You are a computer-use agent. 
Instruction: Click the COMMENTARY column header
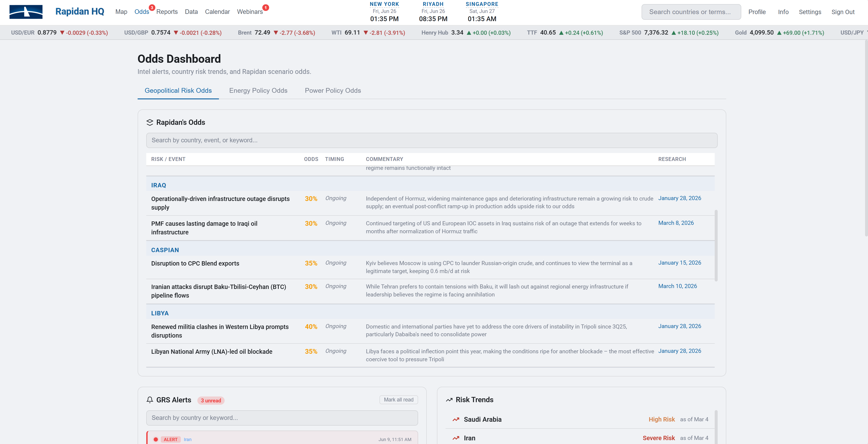[384, 159]
